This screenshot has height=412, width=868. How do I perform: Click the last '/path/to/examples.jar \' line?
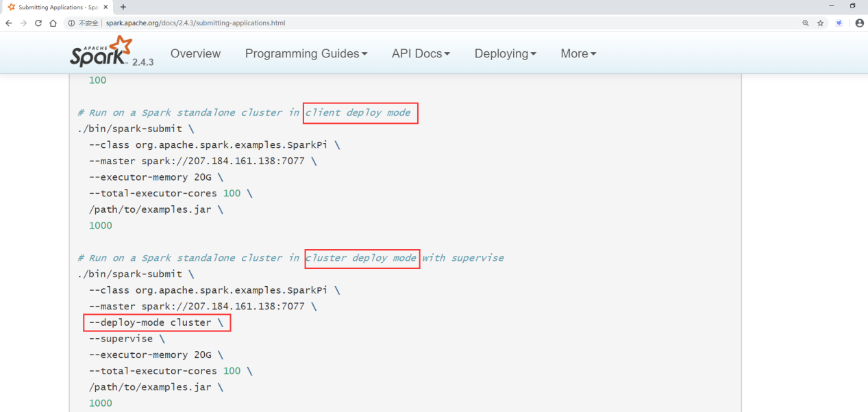coord(156,387)
